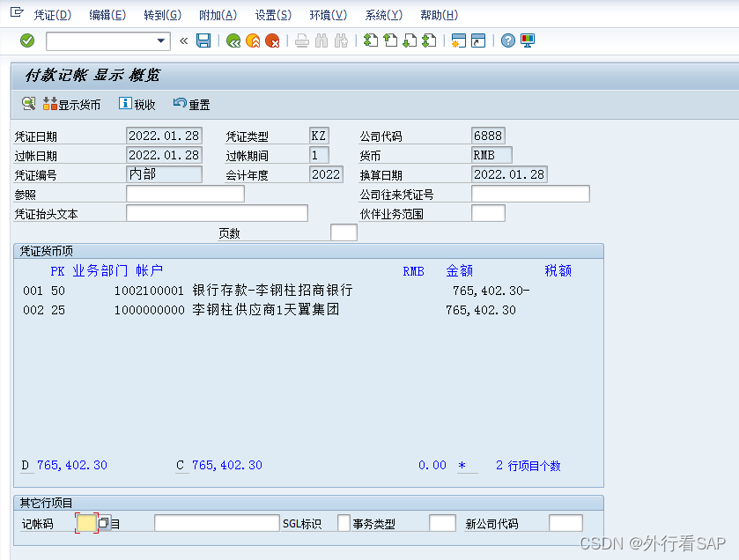Click the Customize local layout monitor icon
This screenshot has height=560, width=739.
coord(528,41)
